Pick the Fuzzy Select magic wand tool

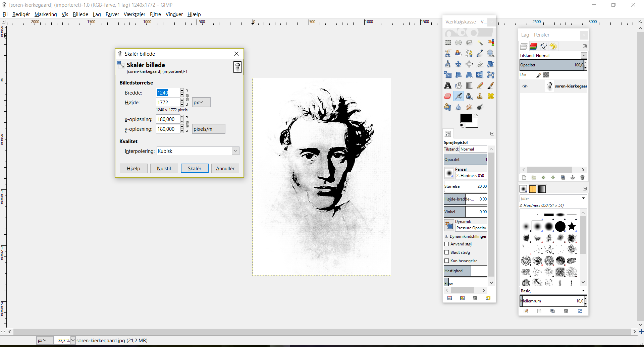point(480,43)
